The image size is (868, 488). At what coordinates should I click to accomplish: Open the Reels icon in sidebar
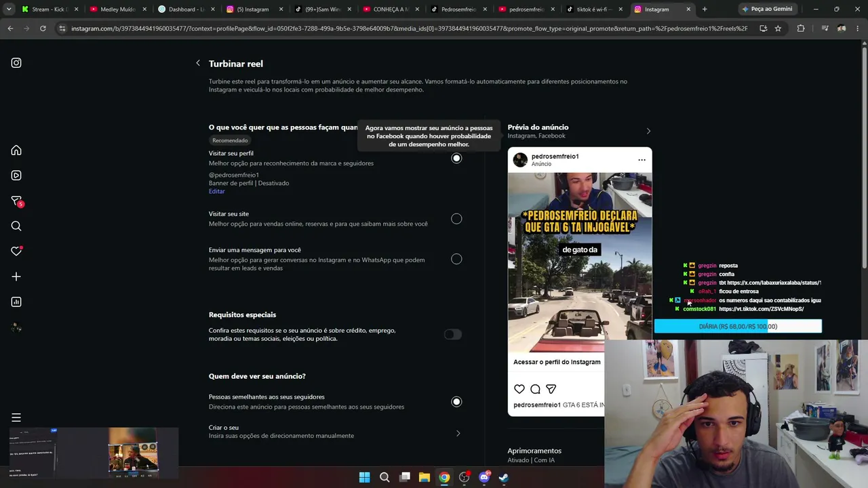click(x=16, y=176)
